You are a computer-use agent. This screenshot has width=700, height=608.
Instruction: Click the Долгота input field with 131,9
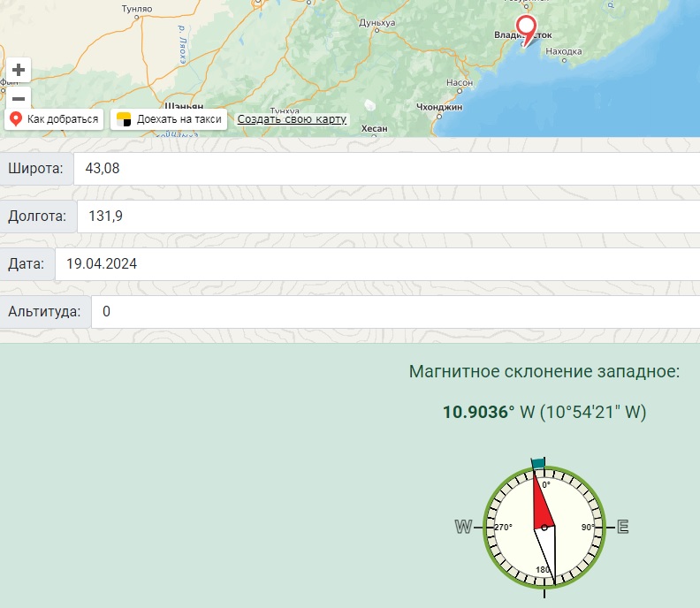[388, 216]
